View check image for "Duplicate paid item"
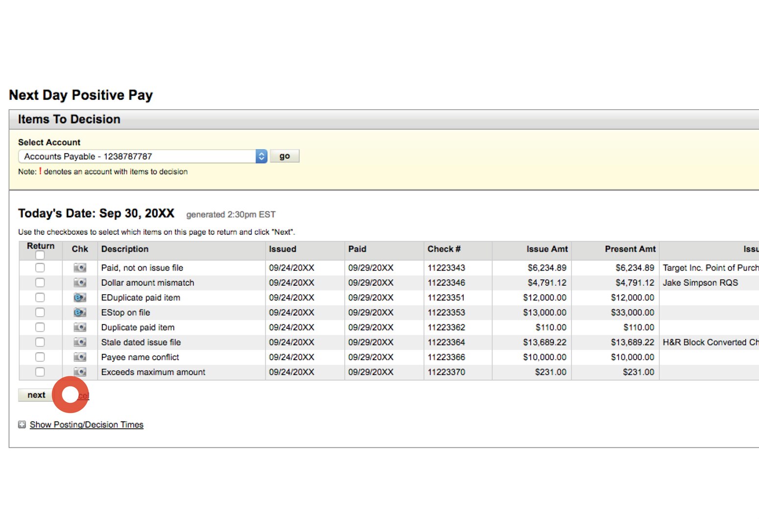Screen dimensions: 759x532 79,327
